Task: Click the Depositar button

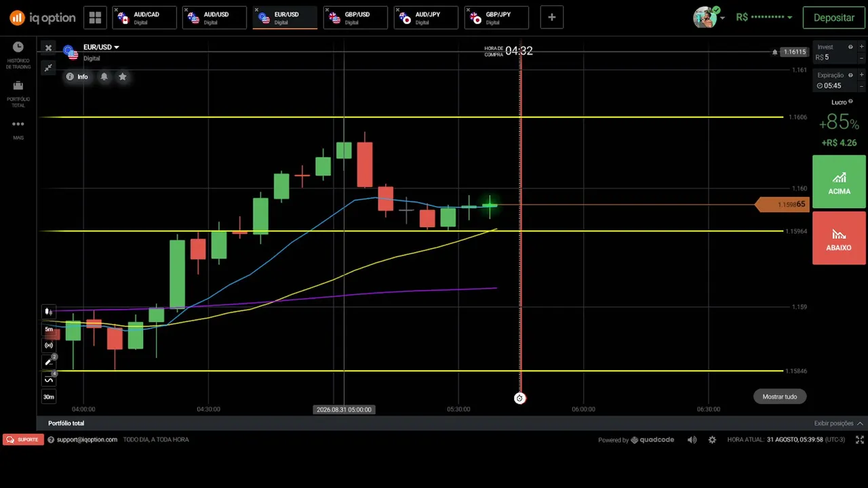Action: [834, 18]
